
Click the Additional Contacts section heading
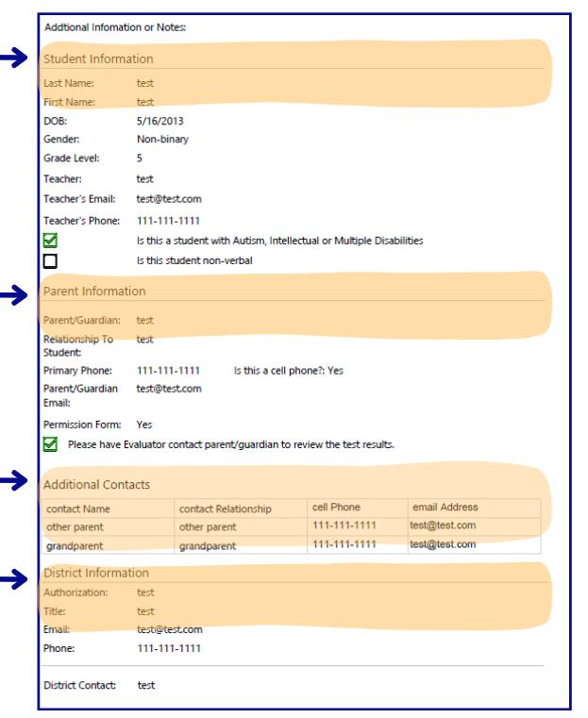96,484
